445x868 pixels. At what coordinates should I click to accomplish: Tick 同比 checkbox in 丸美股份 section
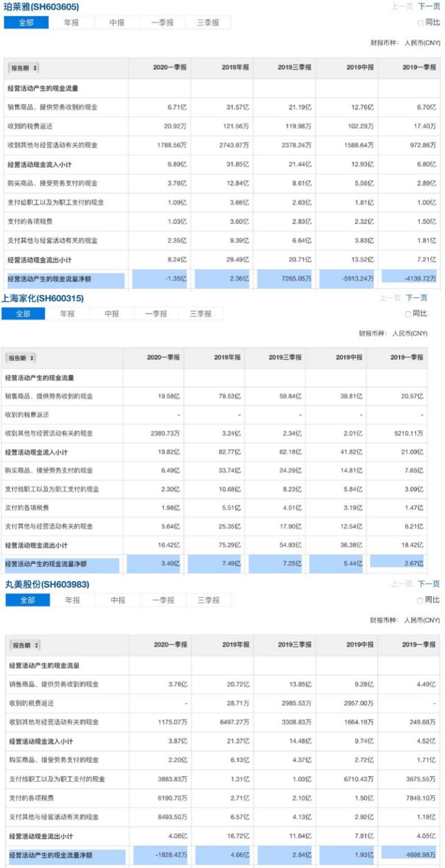421,600
